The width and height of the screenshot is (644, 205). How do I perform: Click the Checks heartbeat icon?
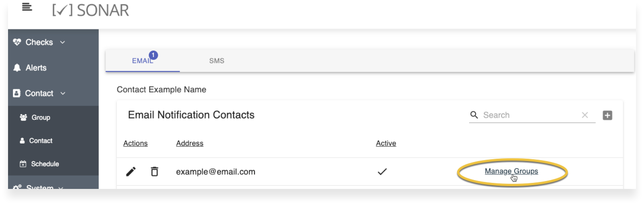[17, 42]
